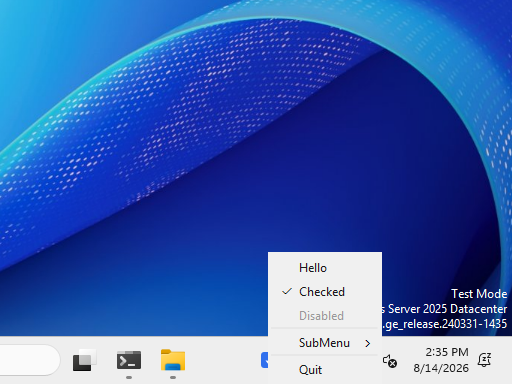Open File Explorer from taskbar

173,360
